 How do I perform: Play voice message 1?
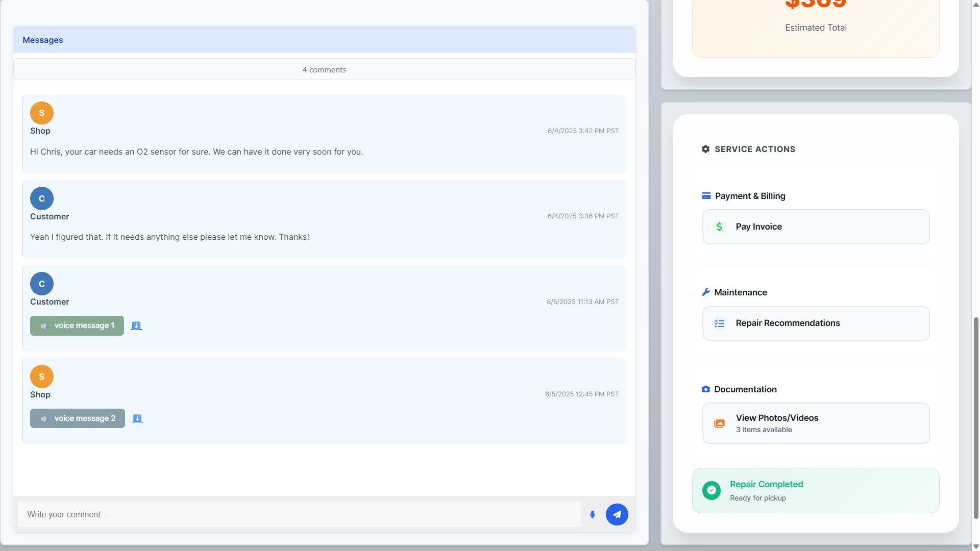[x=77, y=325]
